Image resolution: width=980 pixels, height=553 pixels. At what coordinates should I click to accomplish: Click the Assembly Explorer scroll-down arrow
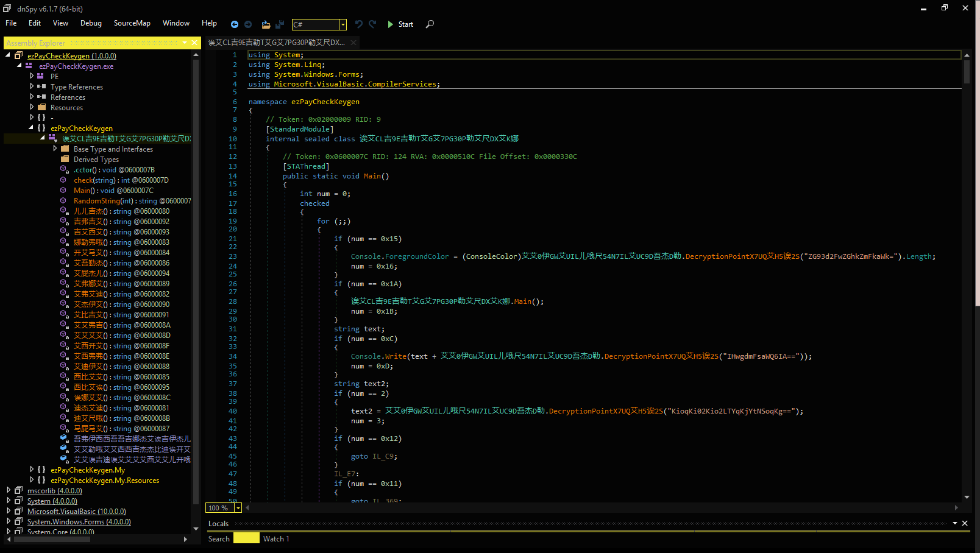(196, 529)
